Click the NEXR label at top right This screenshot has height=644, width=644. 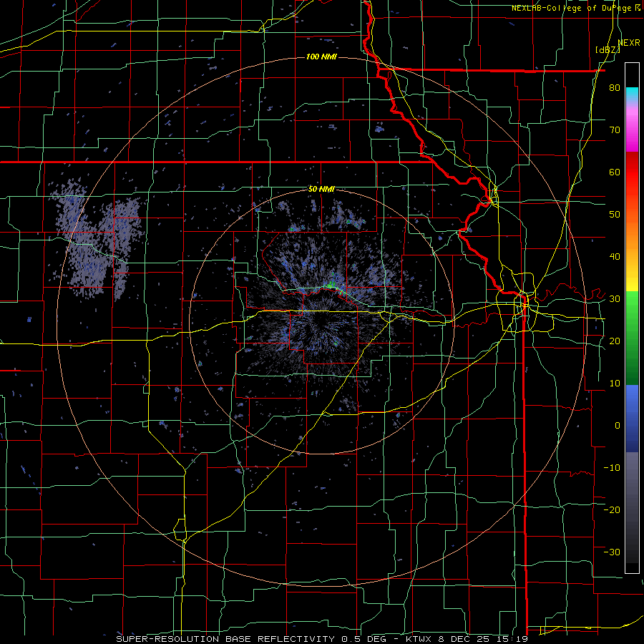pos(629,43)
